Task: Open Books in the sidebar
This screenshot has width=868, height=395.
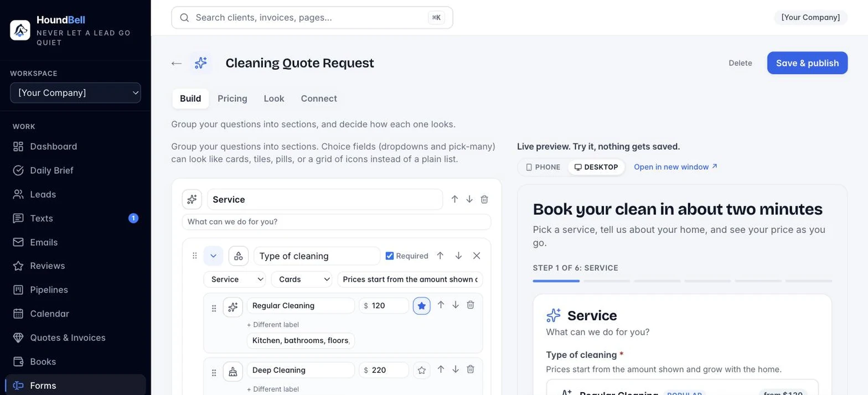Action: (75, 362)
